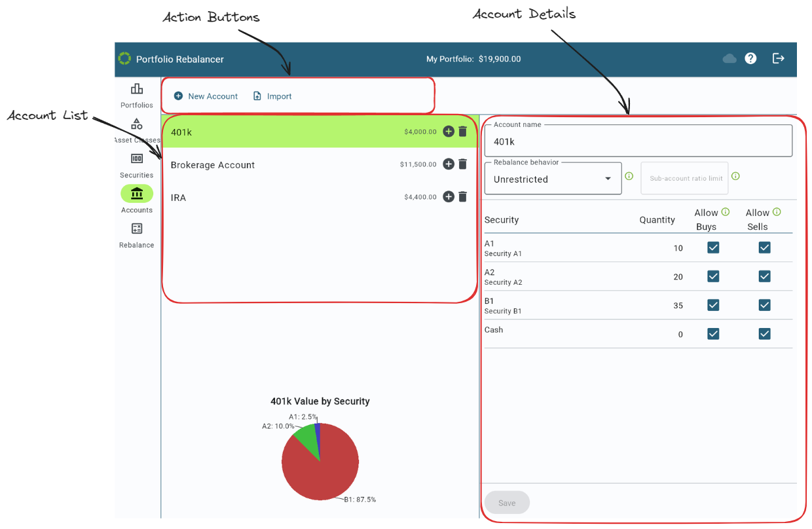The height and width of the screenshot is (529, 812).
Task: Add a security to Brokerage Account via plus icon
Action: pyautogui.click(x=448, y=164)
